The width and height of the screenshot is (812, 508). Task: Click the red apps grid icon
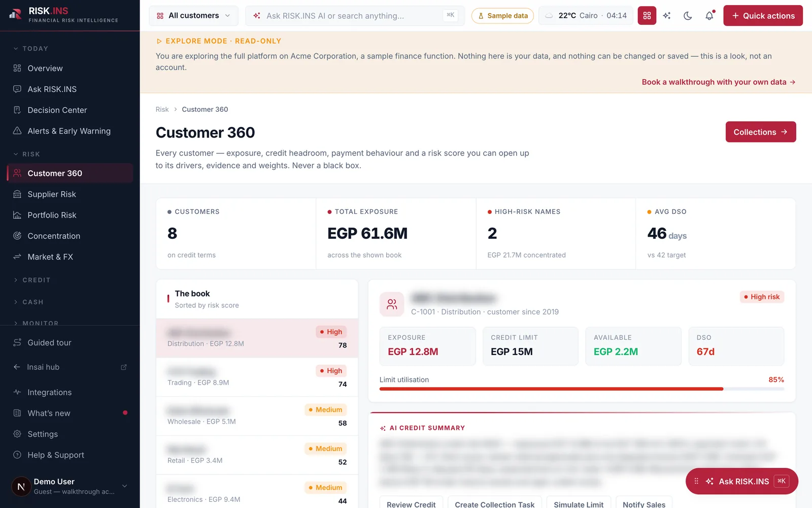647,16
